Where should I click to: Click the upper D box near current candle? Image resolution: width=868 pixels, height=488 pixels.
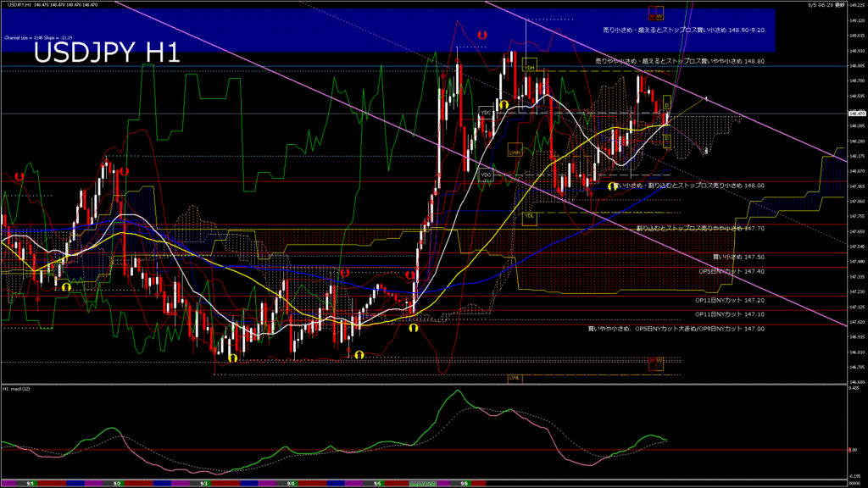[667, 103]
